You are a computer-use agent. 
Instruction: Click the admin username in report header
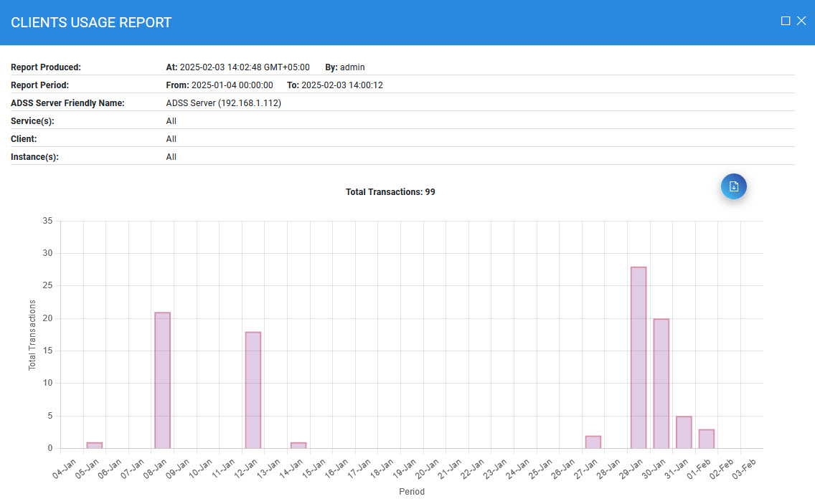coord(352,67)
